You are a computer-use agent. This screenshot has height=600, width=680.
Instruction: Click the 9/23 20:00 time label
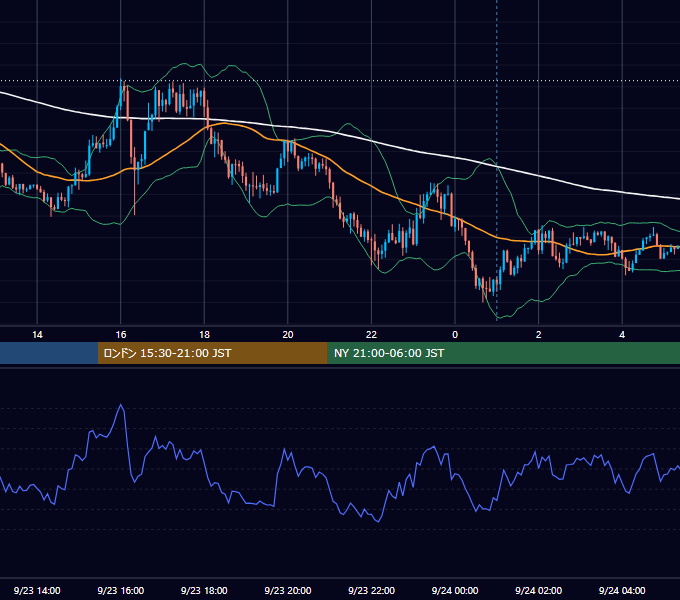click(x=288, y=590)
